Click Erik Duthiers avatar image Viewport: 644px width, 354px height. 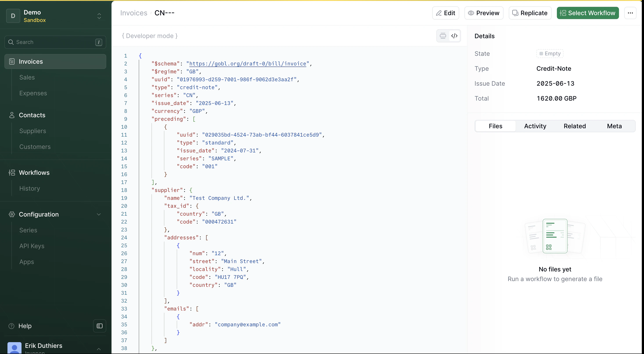click(14, 348)
